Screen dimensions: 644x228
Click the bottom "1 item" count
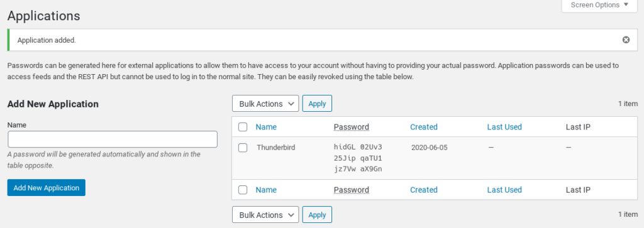coord(628,214)
